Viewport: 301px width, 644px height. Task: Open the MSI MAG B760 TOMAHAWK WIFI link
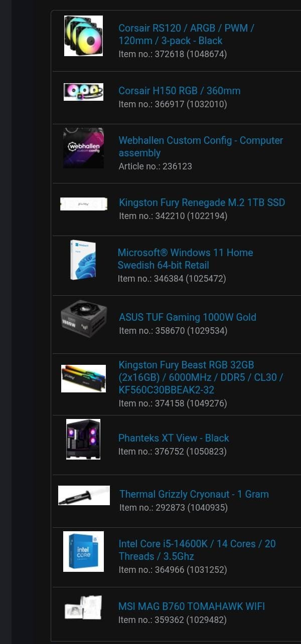pyautogui.click(x=192, y=606)
